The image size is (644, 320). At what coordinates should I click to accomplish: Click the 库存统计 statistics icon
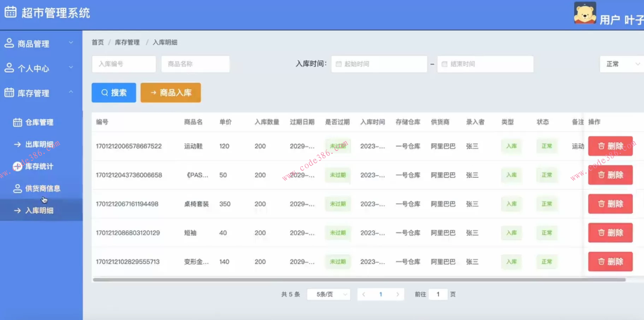tap(17, 166)
